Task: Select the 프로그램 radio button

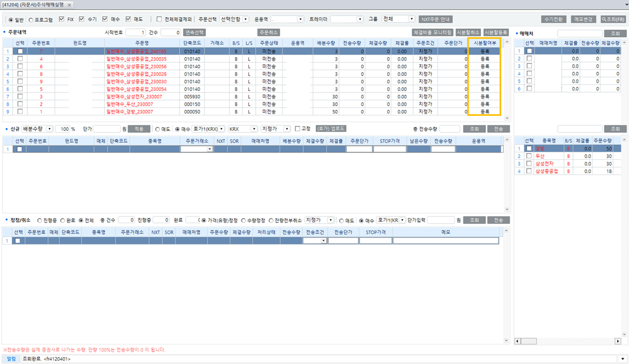Action: 31,20
